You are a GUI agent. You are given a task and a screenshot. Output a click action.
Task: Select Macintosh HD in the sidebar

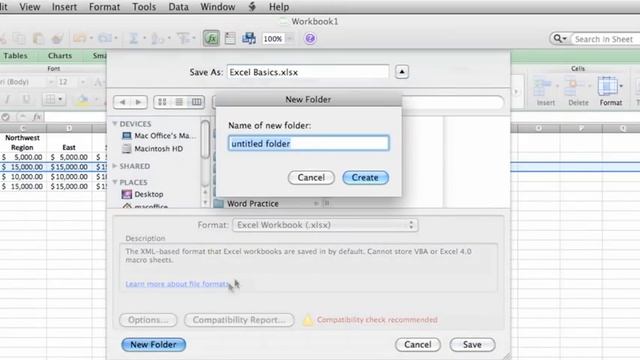click(x=153, y=149)
